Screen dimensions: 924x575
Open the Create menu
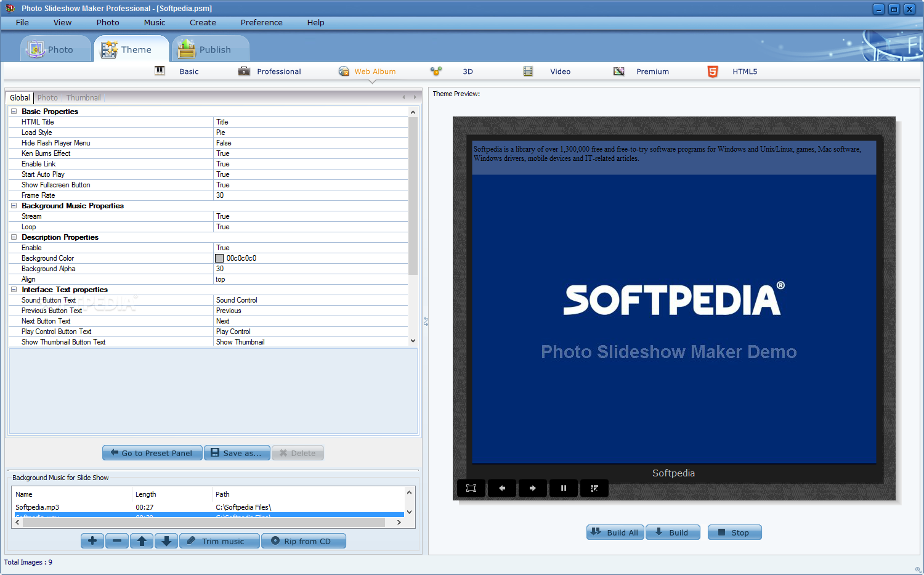click(203, 22)
